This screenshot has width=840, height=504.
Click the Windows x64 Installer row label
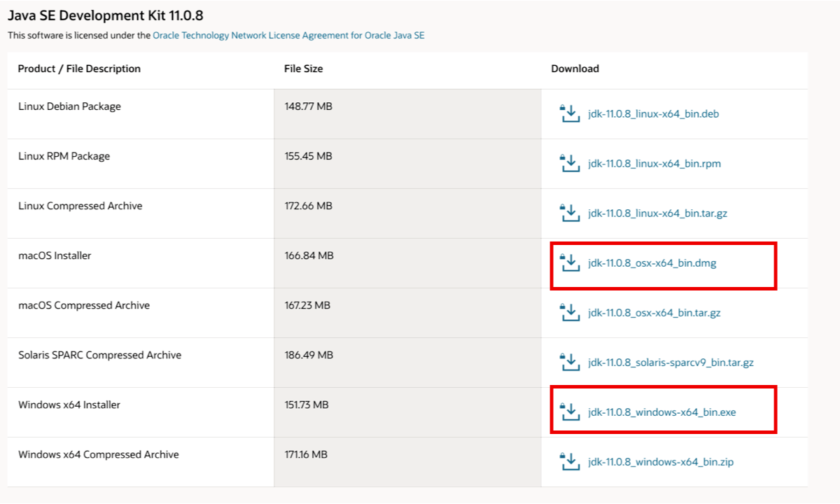pos(69,405)
